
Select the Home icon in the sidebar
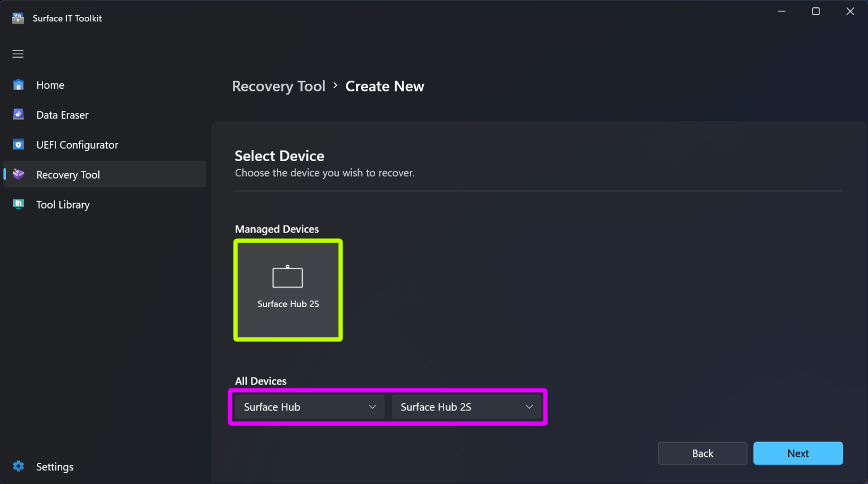[x=18, y=84]
